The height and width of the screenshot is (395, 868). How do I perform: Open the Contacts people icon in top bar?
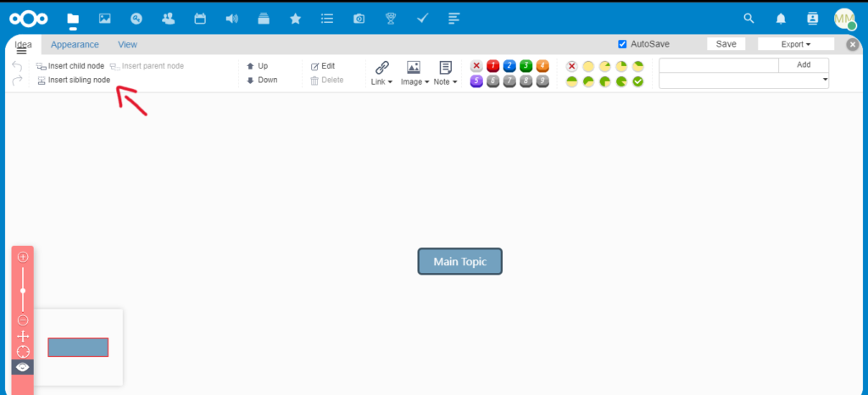169,19
